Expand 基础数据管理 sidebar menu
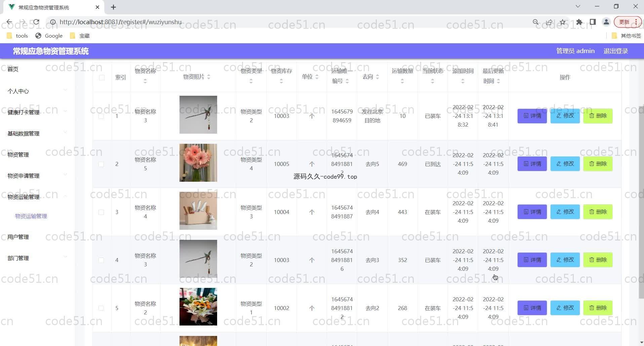 [37, 133]
